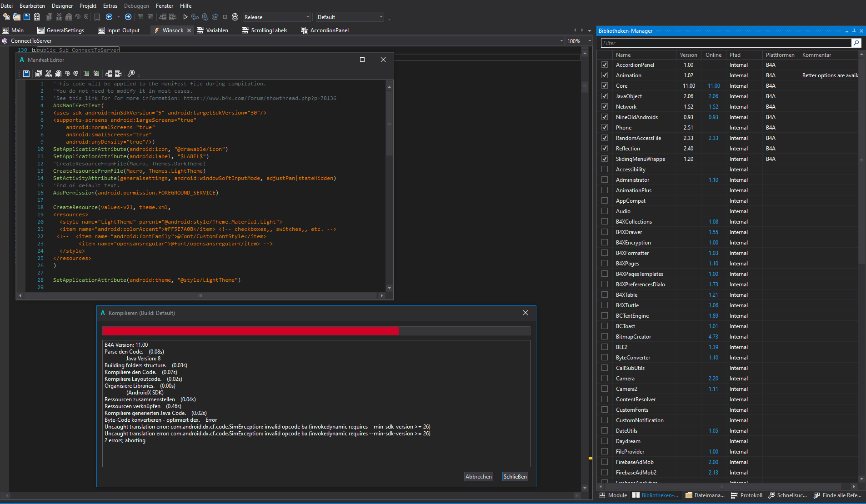Open the Projekt menu
This screenshot has width=866, height=504.
pyautogui.click(x=88, y=5)
